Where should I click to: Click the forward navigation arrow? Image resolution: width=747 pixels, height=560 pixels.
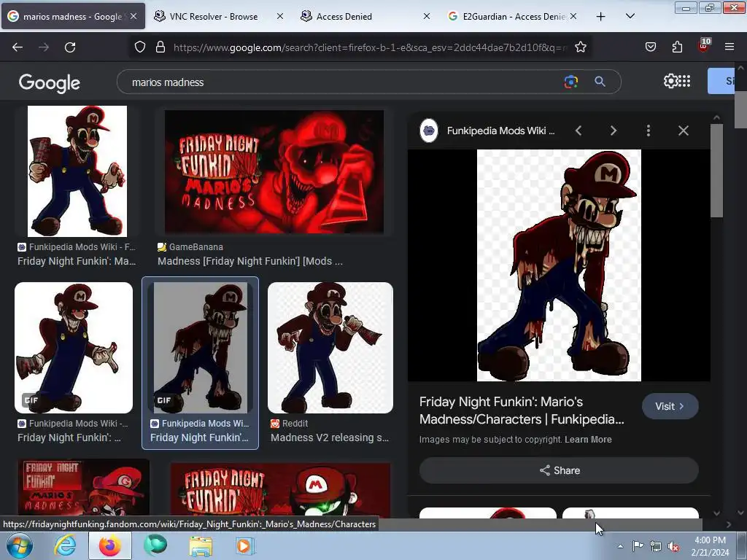click(44, 47)
